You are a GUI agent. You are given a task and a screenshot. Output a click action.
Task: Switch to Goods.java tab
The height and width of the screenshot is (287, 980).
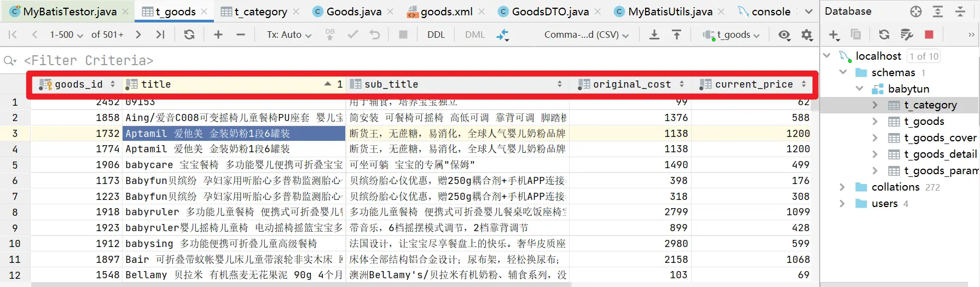pyautogui.click(x=347, y=12)
